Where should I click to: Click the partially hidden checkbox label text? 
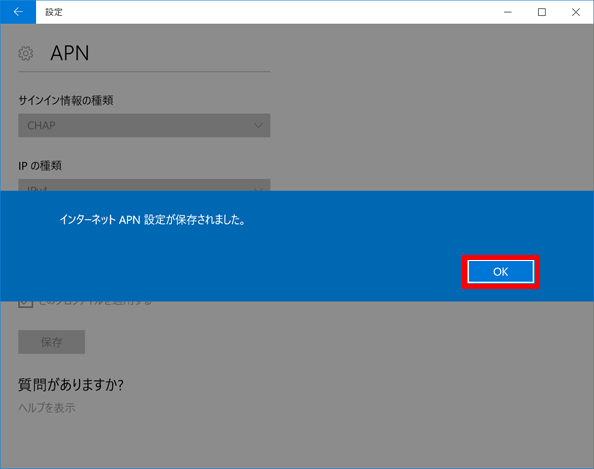pos(95,303)
